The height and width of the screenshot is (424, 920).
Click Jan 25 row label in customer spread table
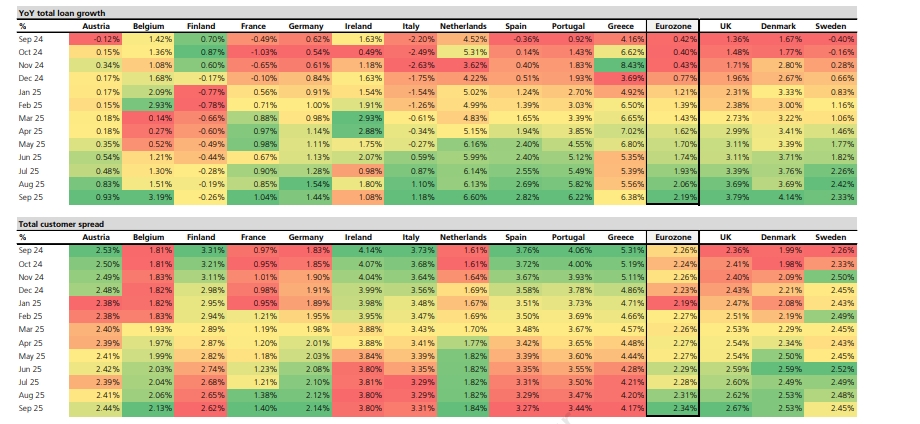click(x=30, y=302)
